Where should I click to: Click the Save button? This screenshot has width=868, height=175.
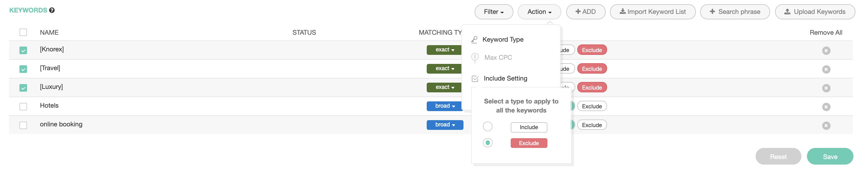click(x=829, y=157)
